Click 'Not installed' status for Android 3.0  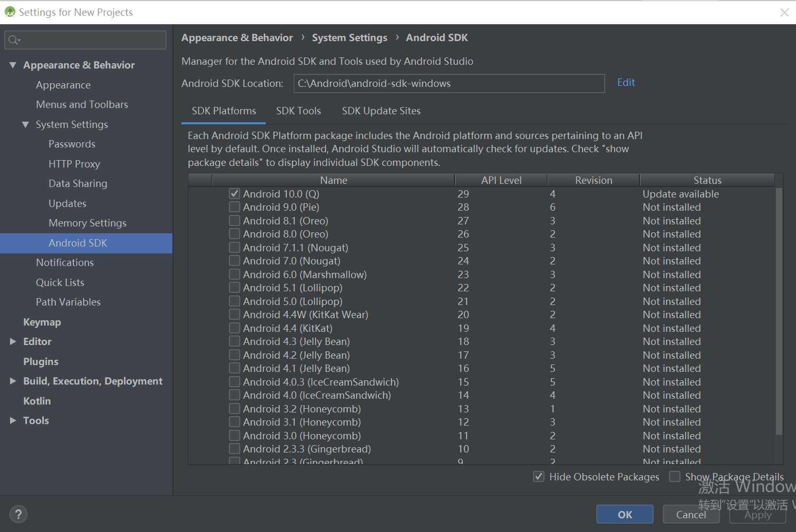[672, 436]
